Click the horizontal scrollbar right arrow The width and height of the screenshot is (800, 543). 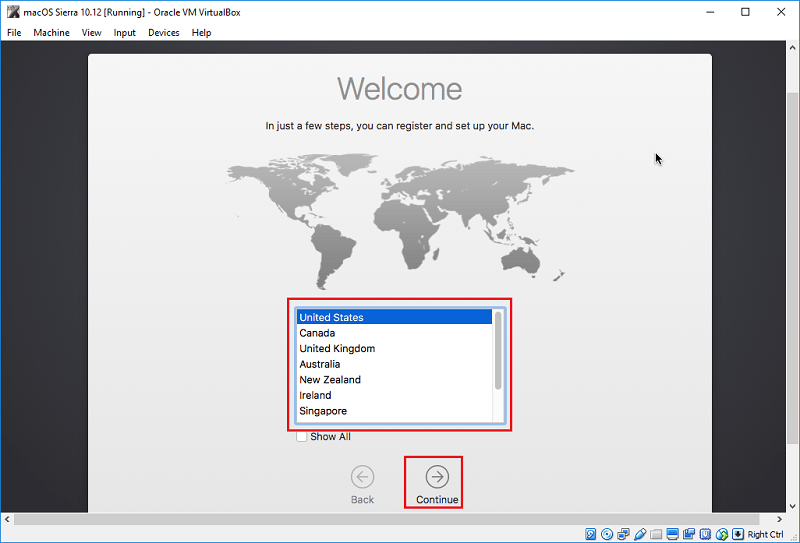(780, 520)
